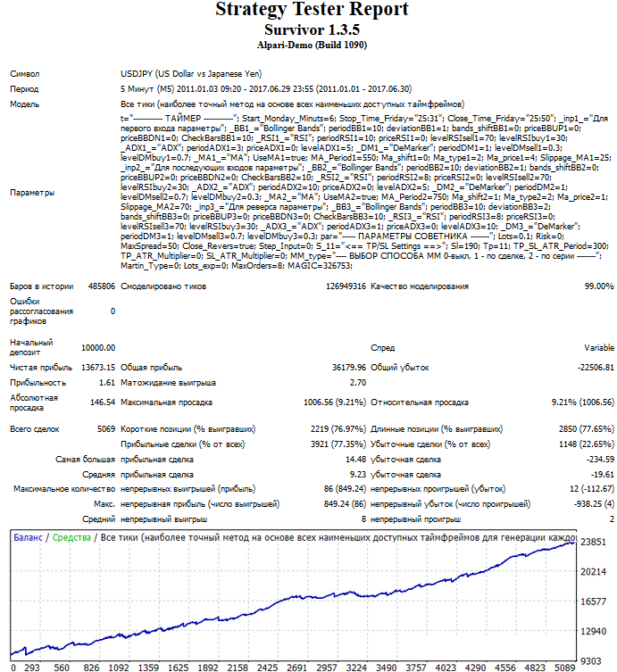Select maximal drawdown value 1006.56 (9.21%)

pyautogui.click(x=335, y=402)
